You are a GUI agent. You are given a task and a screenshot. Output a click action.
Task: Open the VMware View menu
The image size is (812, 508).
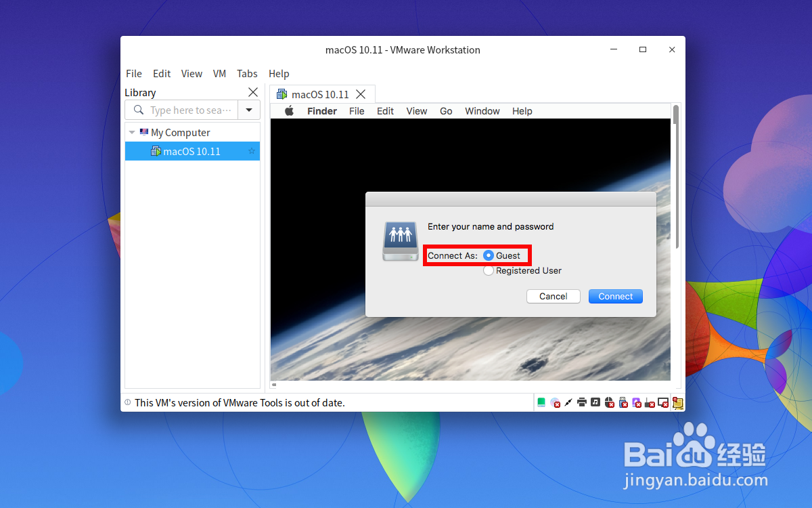tap(191, 73)
